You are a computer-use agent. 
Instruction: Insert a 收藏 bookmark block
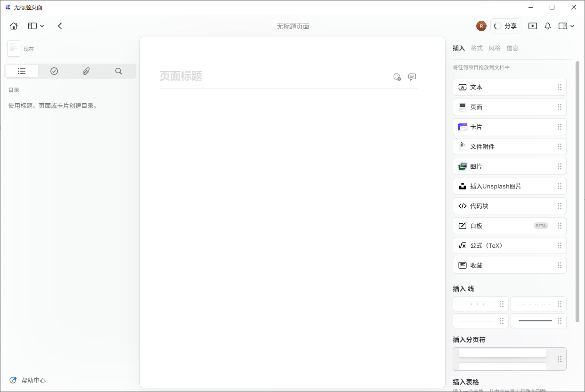coord(510,265)
